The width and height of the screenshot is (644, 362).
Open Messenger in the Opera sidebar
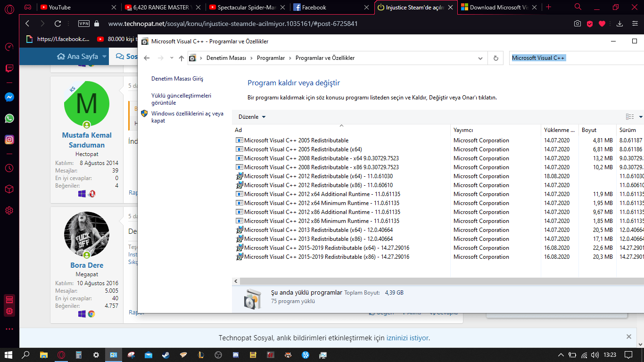coord(9,97)
